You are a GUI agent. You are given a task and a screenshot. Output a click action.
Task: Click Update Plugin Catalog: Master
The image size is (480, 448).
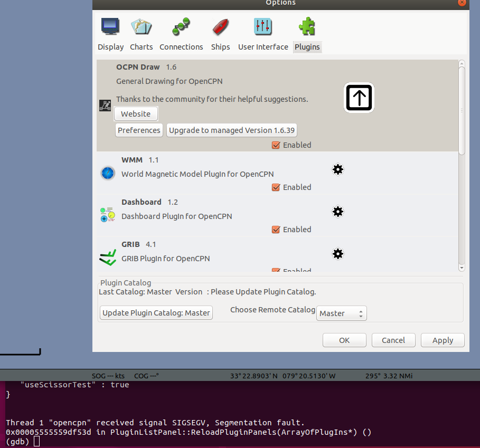[x=156, y=312]
